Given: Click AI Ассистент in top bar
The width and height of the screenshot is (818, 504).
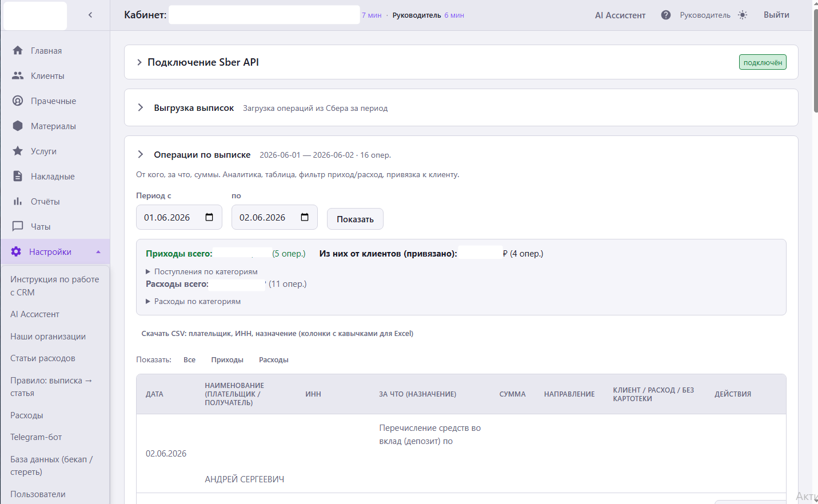Looking at the screenshot, I should tap(620, 15).
